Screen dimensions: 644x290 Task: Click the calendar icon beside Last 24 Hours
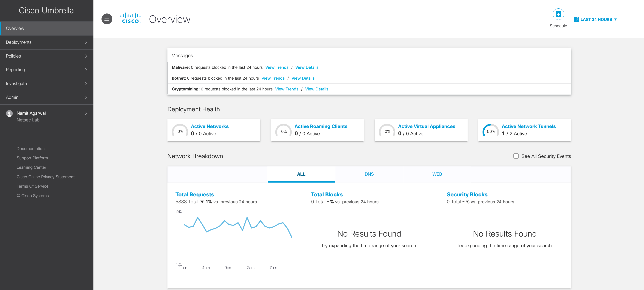pyautogui.click(x=576, y=19)
